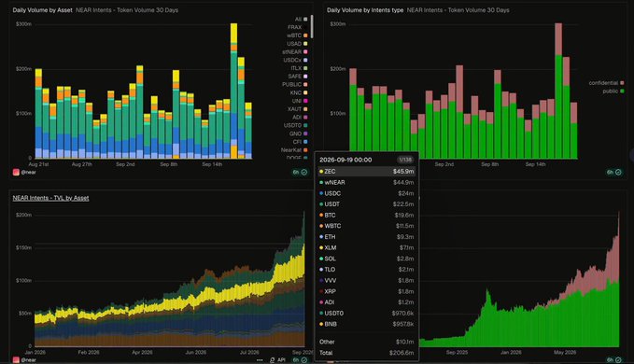The height and width of the screenshot is (364, 634).
Task: Select NearKat in the asset legend
Action: point(294,150)
